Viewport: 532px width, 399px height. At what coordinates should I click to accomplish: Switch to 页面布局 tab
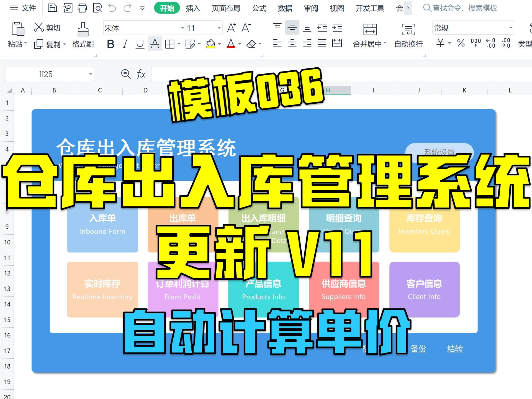tap(226, 8)
